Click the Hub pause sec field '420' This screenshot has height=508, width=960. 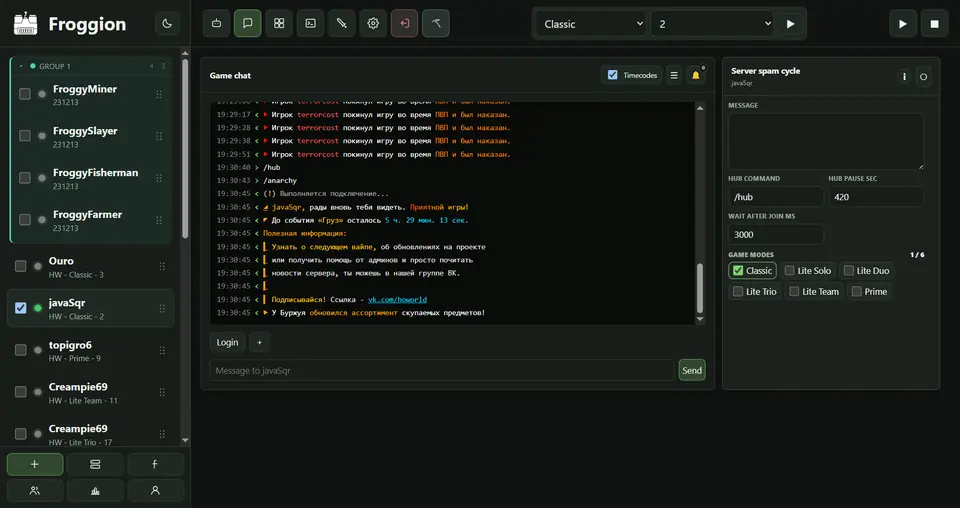tap(876, 197)
